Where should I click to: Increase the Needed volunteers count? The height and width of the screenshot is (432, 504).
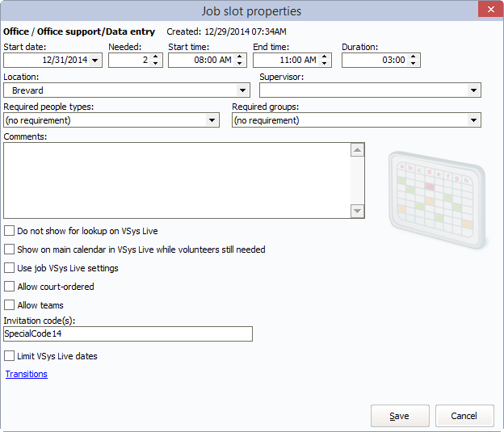click(x=156, y=57)
